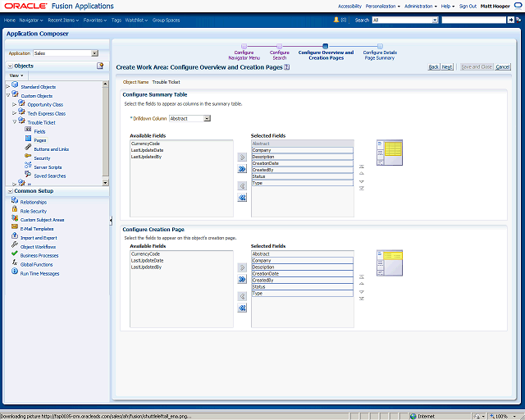Click the Saved Searches icon
This screenshot has width=525, height=420.
coord(28,174)
